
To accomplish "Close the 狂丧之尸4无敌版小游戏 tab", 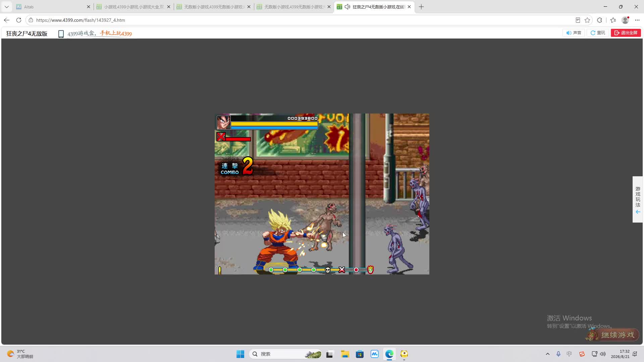I will [409, 7].
